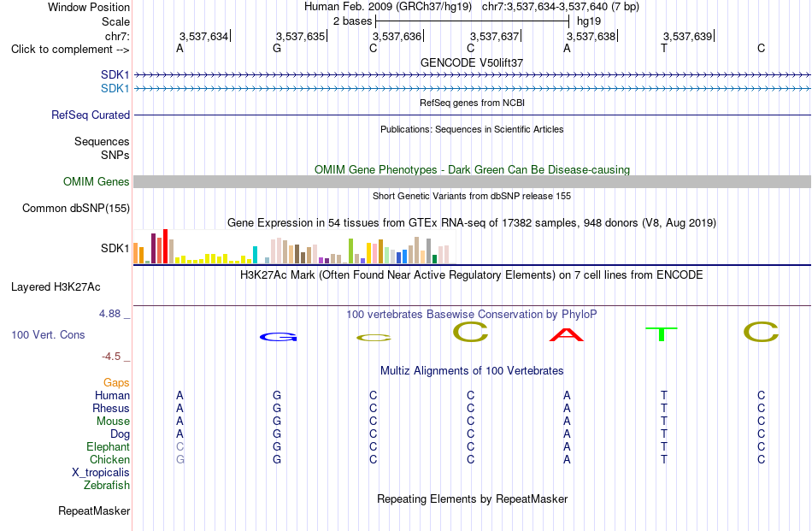This screenshot has height=531, width=812.
Task: Click the green T conservation logo letter
Action: [x=662, y=334]
